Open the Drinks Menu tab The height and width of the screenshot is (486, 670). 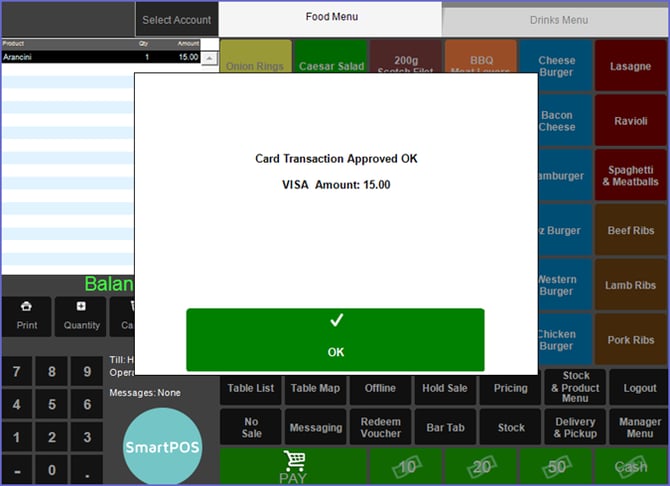point(558,19)
